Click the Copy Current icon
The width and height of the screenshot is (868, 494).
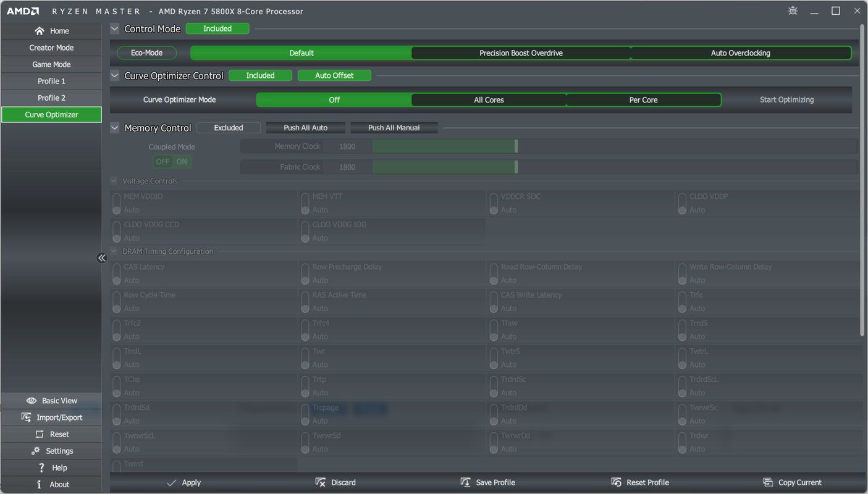[768, 482]
